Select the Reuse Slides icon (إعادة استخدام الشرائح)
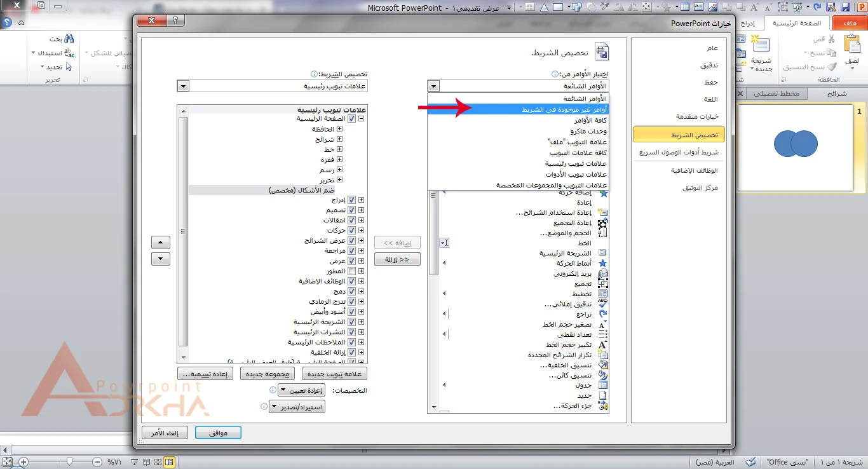 [602, 212]
